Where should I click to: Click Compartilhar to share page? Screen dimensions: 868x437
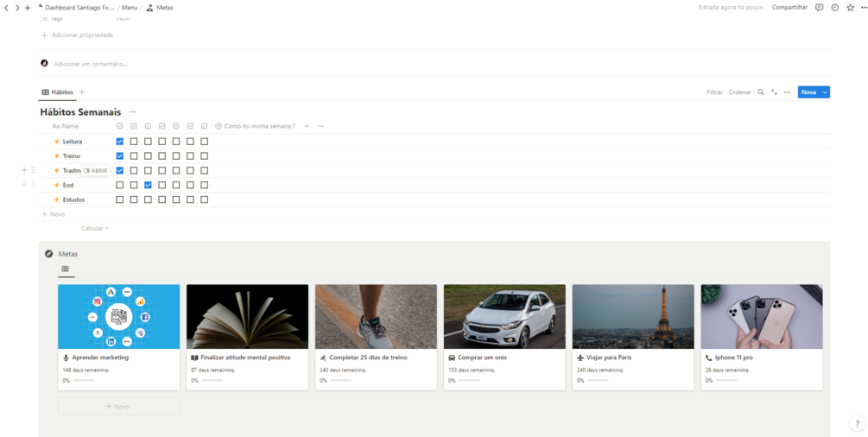(789, 7)
